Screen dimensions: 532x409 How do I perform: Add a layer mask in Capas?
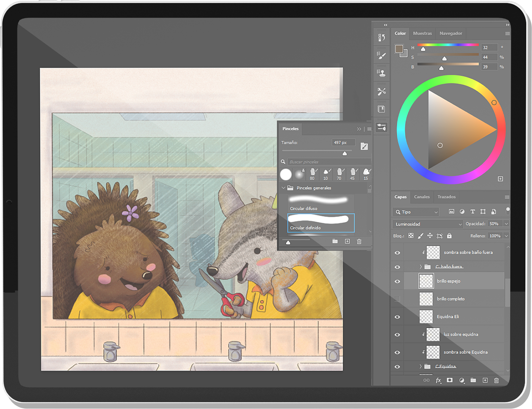point(450,380)
